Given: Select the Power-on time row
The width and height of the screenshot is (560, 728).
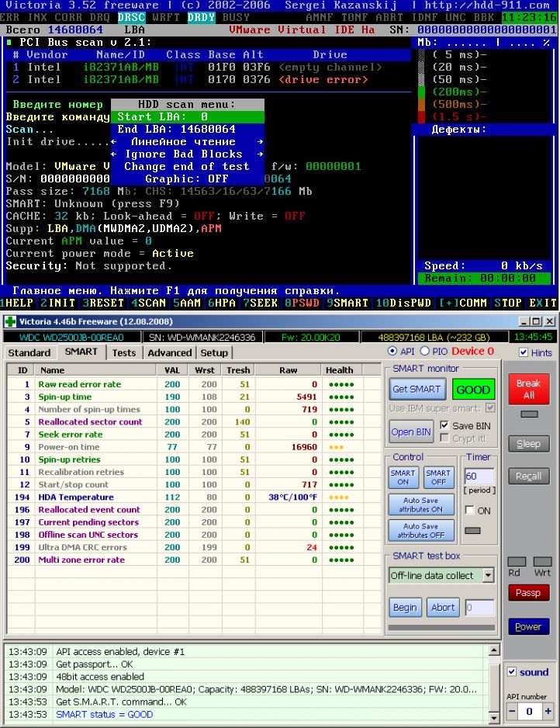Looking at the screenshot, I should [194, 446].
